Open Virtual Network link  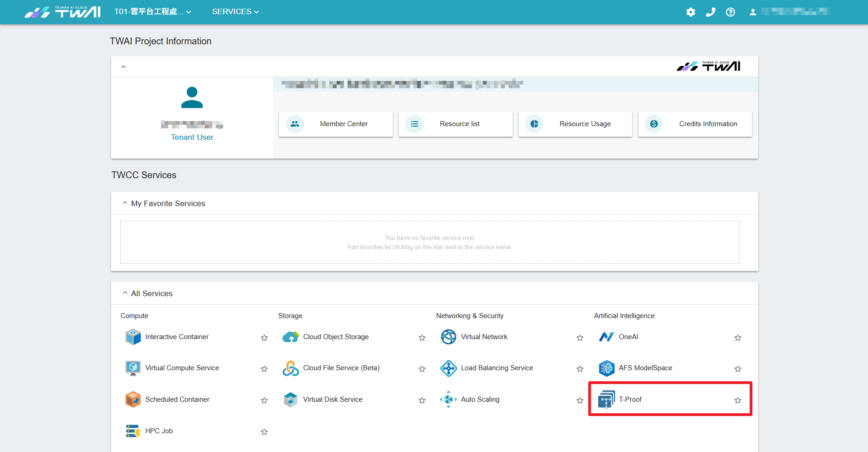pyautogui.click(x=484, y=337)
